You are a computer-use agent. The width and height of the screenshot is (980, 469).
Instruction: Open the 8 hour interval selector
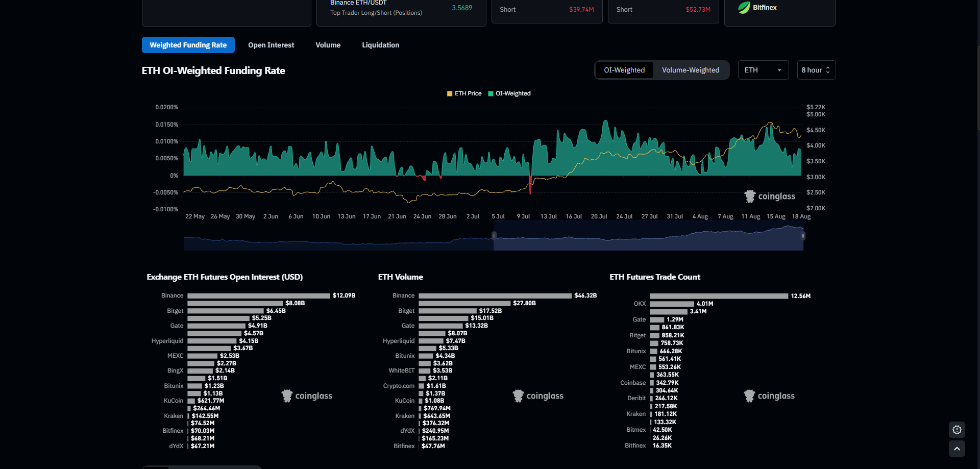pos(816,70)
